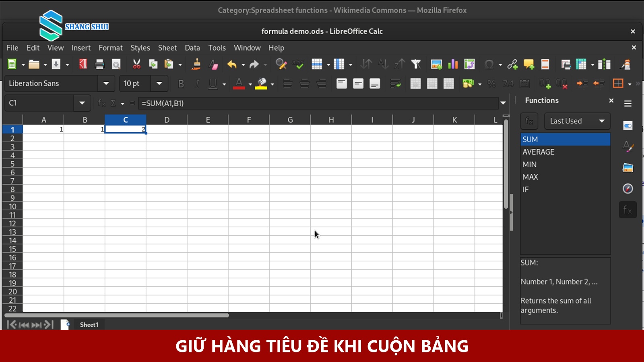644x362 pixels.
Task: Toggle Underline formatting
Action: pyautogui.click(x=213, y=84)
